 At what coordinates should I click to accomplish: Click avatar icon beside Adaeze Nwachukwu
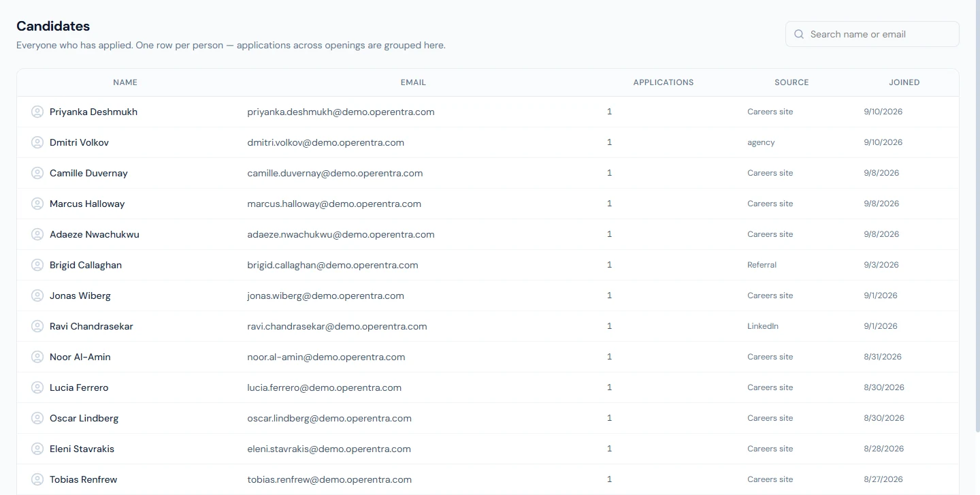tap(37, 234)
